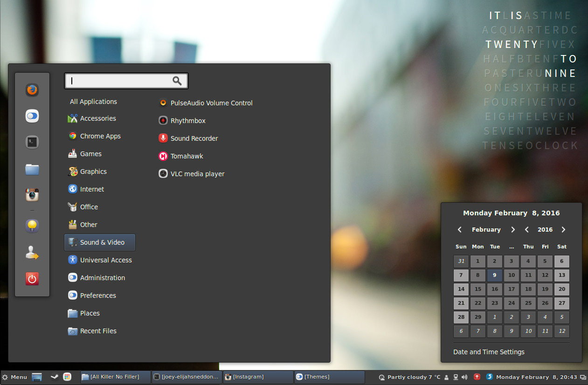
Task: Select the Internet category
Action: pos(92,189)
